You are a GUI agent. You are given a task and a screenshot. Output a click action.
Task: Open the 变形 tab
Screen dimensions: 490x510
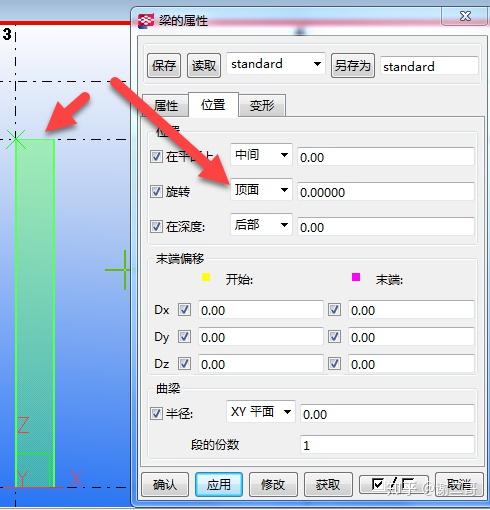pos(262,106)
